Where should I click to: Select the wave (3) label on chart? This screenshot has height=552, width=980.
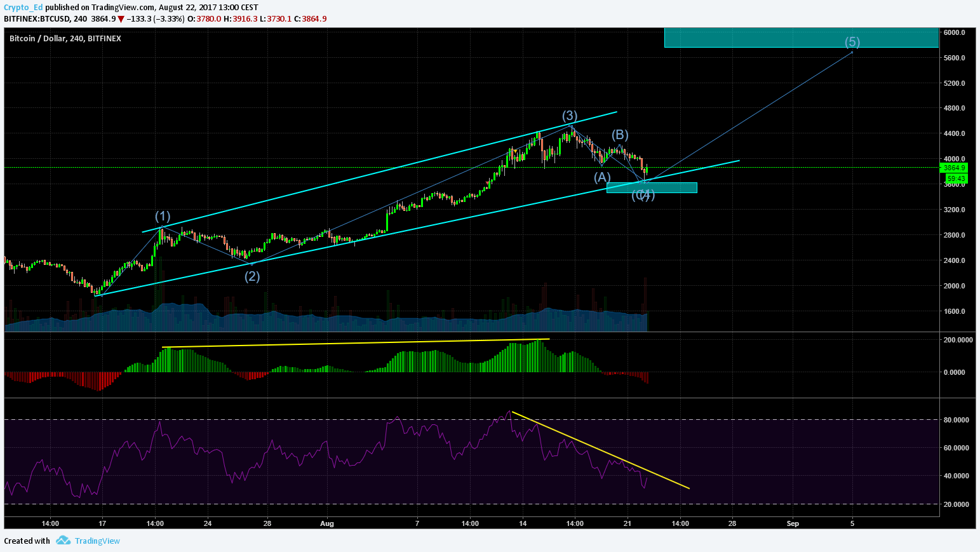[570, 116]
